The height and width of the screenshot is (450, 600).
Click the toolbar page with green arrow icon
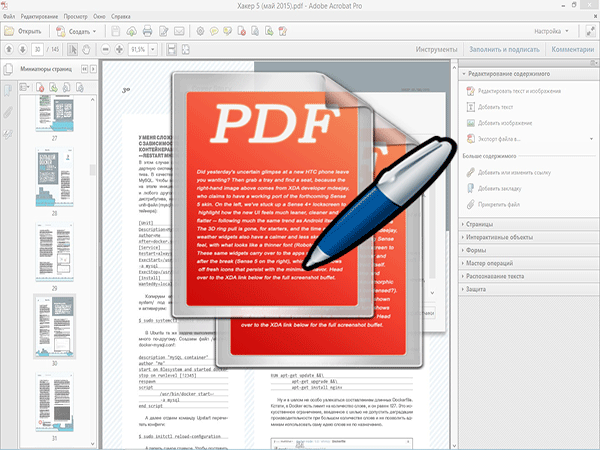point(269,31)
